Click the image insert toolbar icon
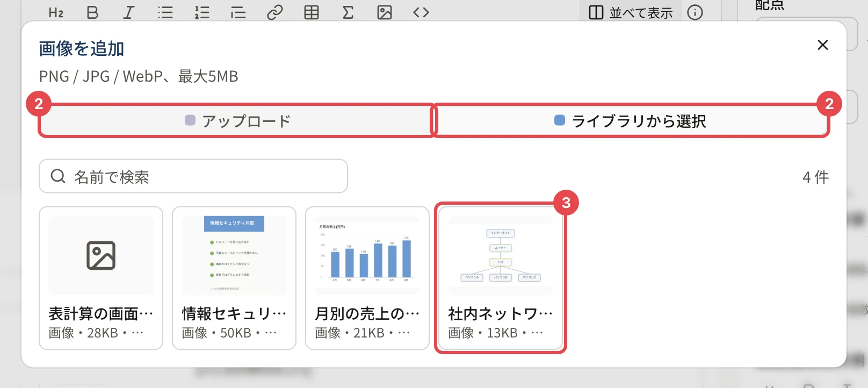The image size is (868, 388). (385, 12)
